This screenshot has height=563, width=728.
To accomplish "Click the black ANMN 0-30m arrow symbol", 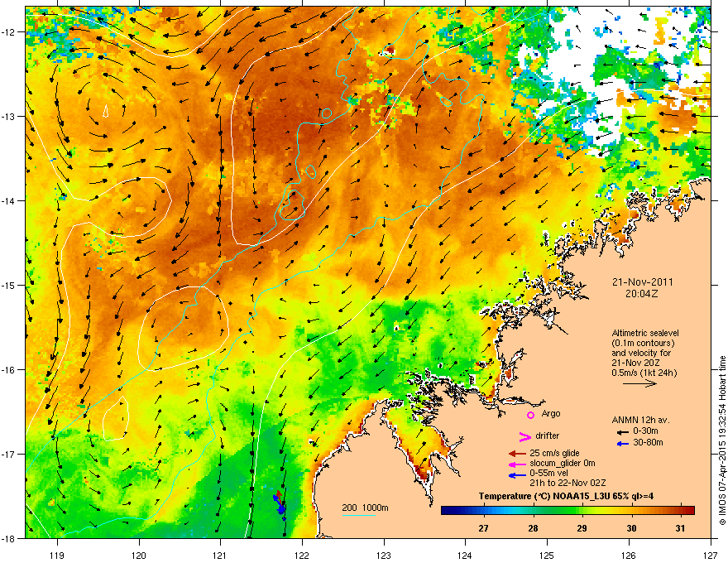I will [x=623, y=432].
